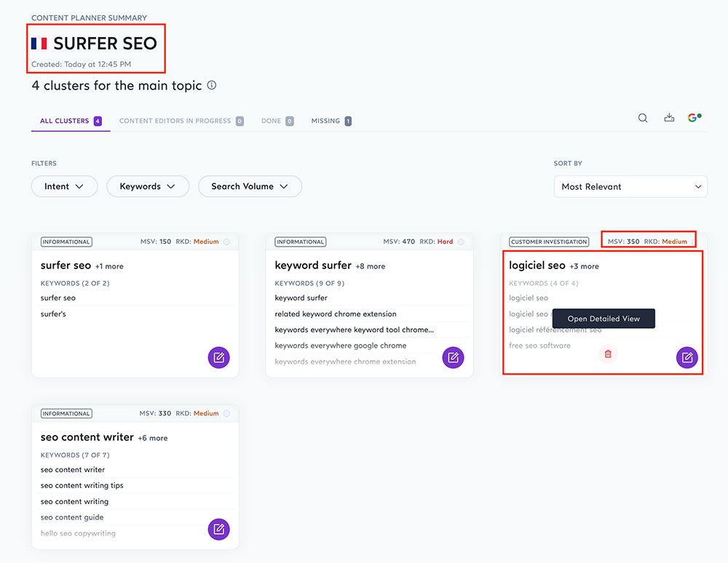Viewport: 728px width, 563px height.
Task: Click '+1 more' on surfer seo card
Action: (x=109, y=267)
